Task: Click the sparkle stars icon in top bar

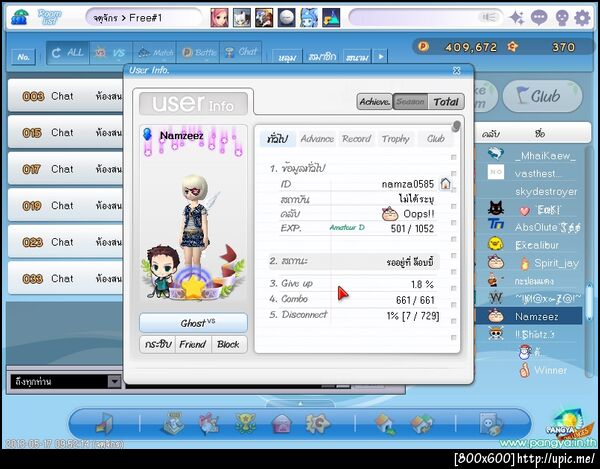Action: point(517,18)
